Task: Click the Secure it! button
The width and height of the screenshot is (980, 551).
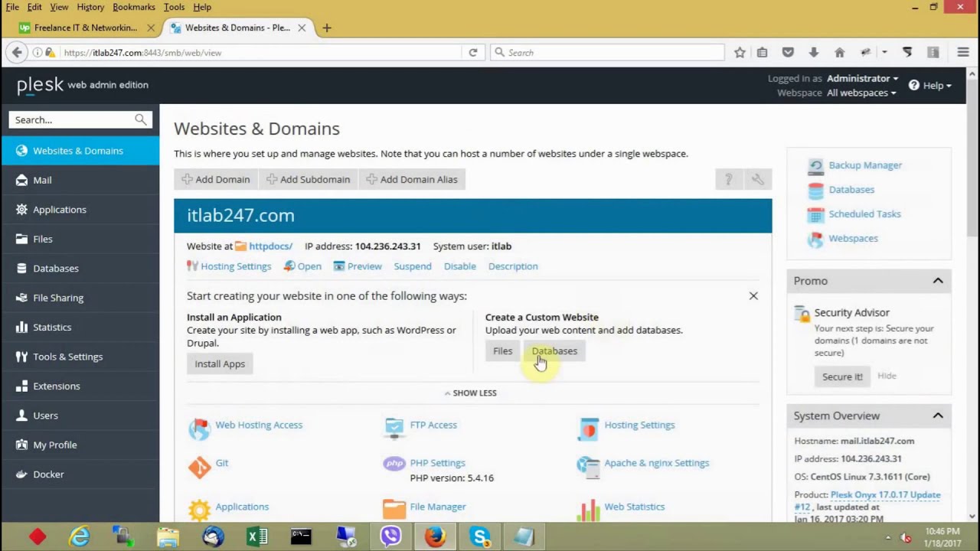Action: 842,377
